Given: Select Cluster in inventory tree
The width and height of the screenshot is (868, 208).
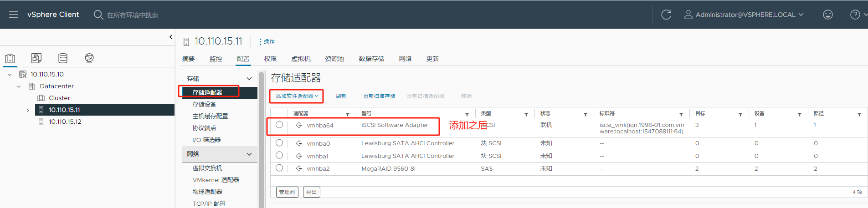Looking at the screenshot, I should [59, 98].
